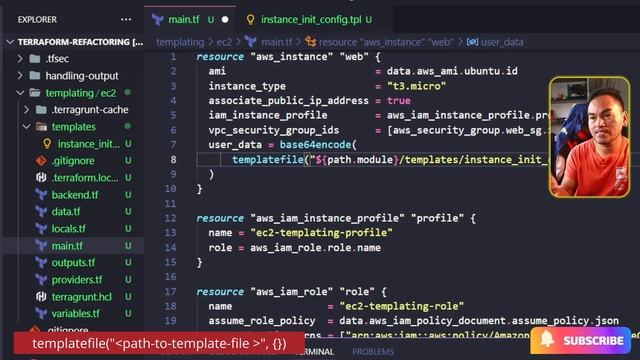Click "t3.micro" string value
The image size is (640, 360).
(416, 86)
